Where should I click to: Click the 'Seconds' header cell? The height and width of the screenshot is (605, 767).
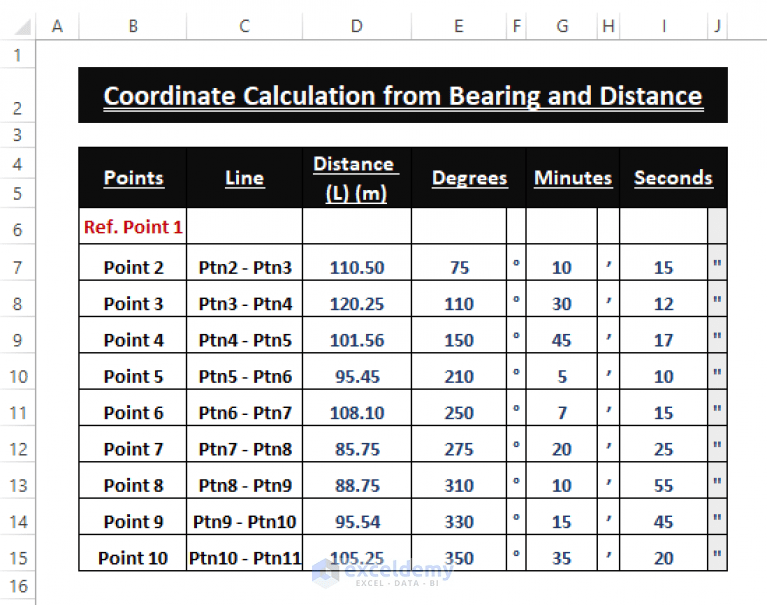point(673,178)
